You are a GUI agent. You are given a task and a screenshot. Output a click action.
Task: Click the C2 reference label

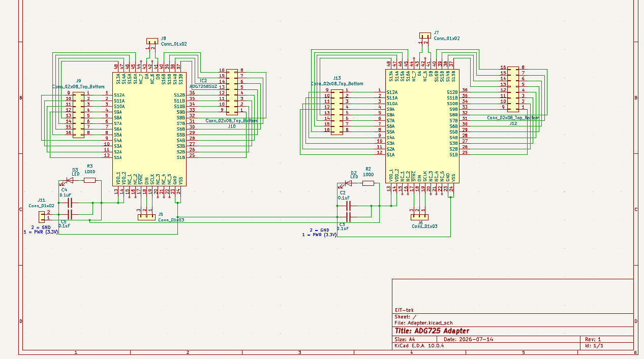click(x=342, y=193)
